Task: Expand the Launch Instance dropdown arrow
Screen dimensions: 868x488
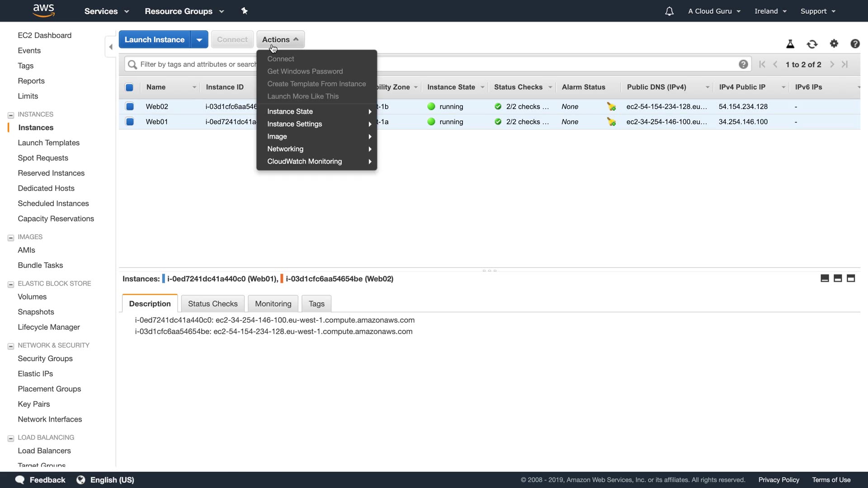Action: [x=199, y=40]
